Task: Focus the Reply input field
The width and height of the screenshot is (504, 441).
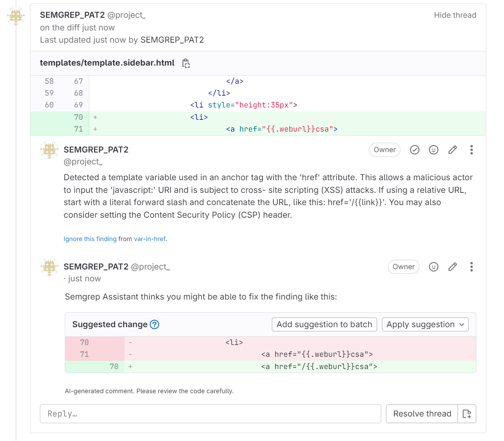Action: tap(211, 414)
